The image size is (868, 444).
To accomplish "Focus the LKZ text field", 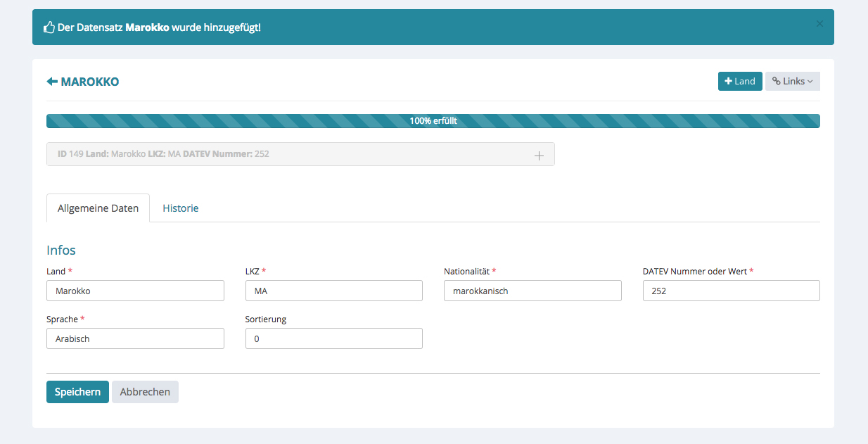I will point(333,291).
